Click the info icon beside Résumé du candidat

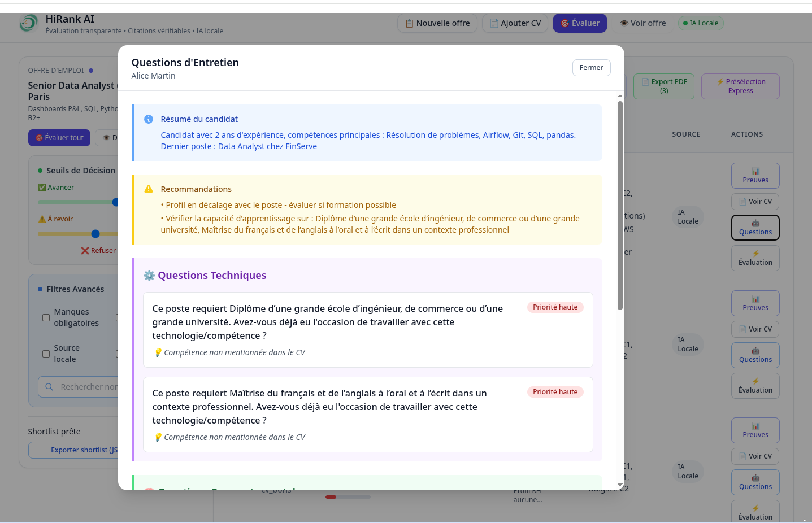(149, 119)
